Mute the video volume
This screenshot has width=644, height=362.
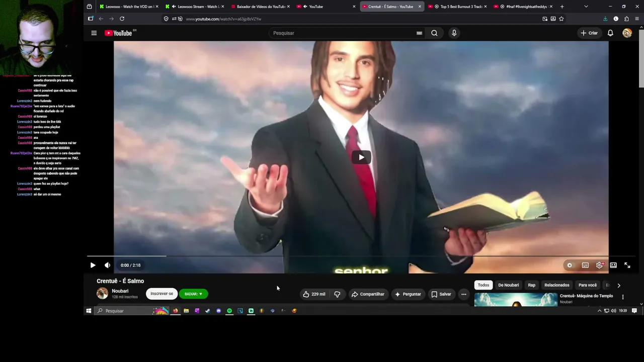[107, 265]
